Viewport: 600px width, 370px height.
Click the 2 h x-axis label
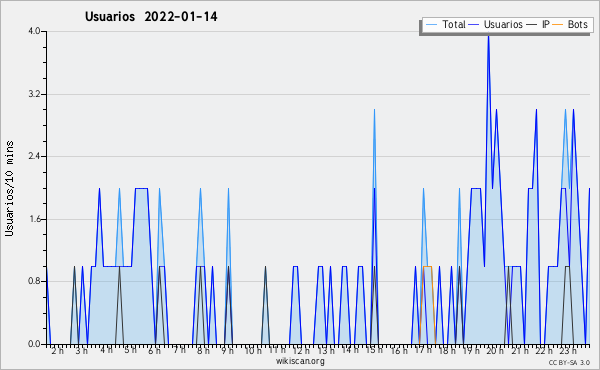pyautogui.click(x=57, y=351)
